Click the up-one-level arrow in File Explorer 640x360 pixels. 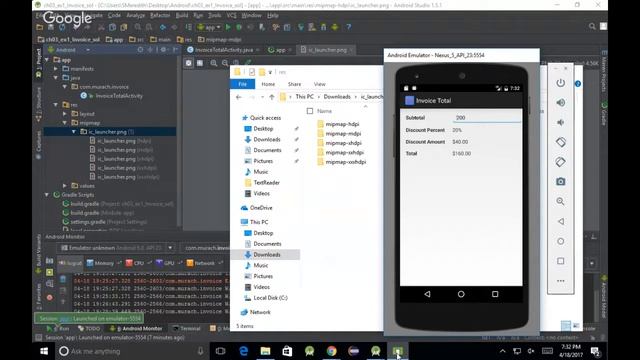(271, 97)
